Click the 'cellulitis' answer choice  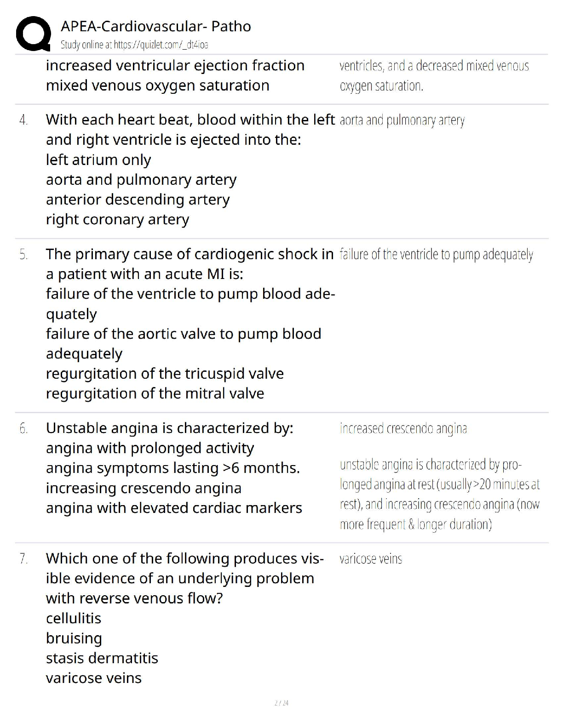[x=74, y=618]
